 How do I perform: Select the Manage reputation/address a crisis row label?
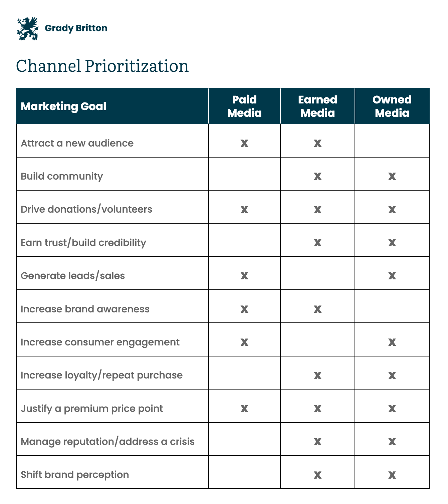tap(107, 442)
